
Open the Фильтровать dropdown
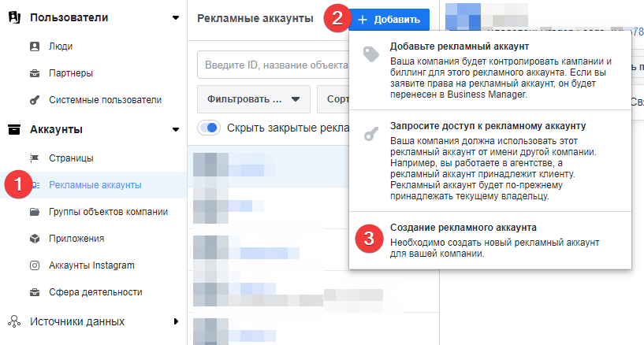tap(254, 99)
